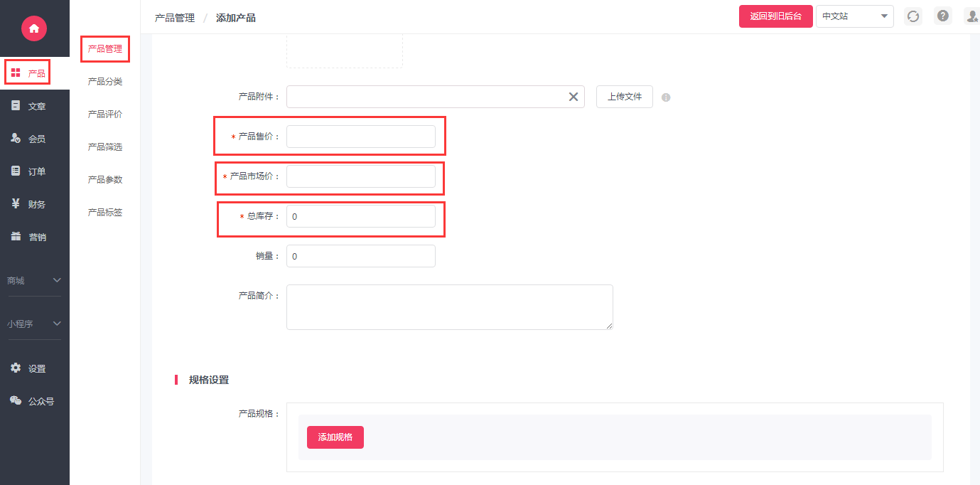
Task: Go to 产品分类 submenu
Action: coord(105,82)
